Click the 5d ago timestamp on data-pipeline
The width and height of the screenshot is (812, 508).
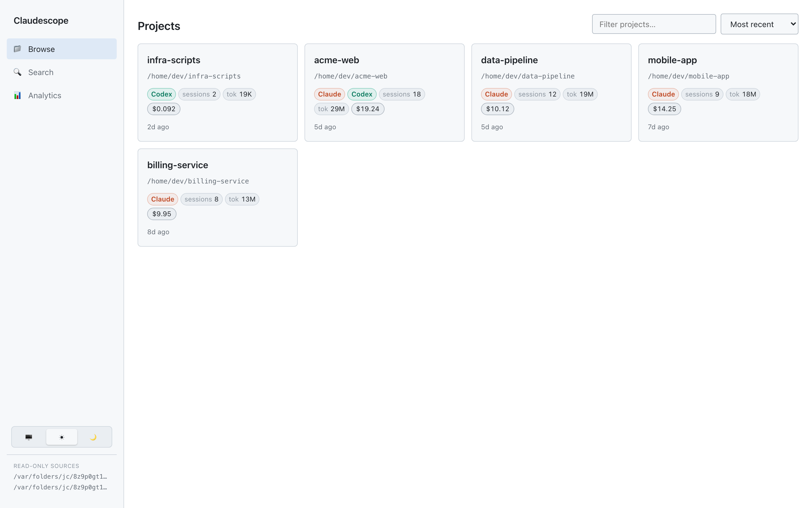point(492,127)
